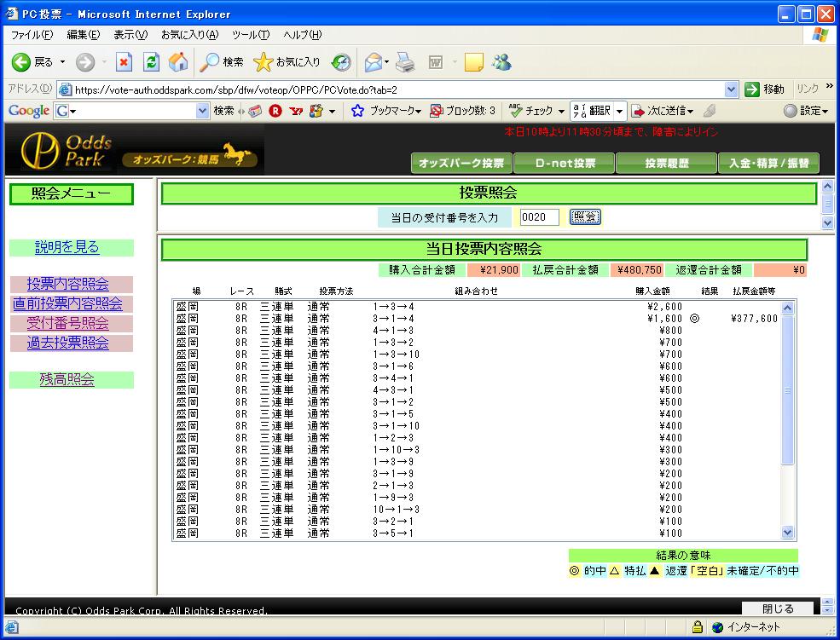The width and height of the screenshot is (840, 640).
Task: Click the Print icon
Action: coord(406,62)
